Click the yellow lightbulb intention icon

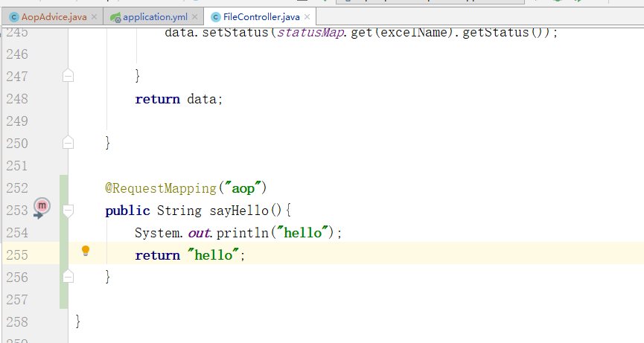pos(86,251)
